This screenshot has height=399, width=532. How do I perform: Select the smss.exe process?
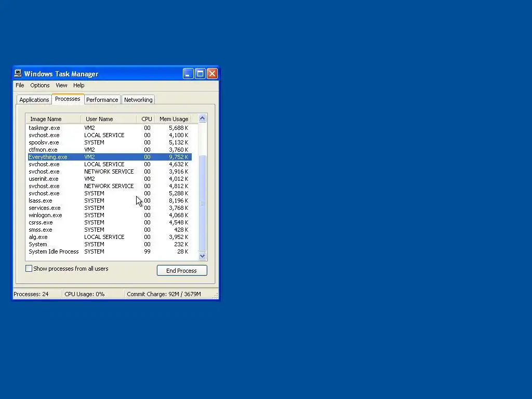tap(110, 230)
